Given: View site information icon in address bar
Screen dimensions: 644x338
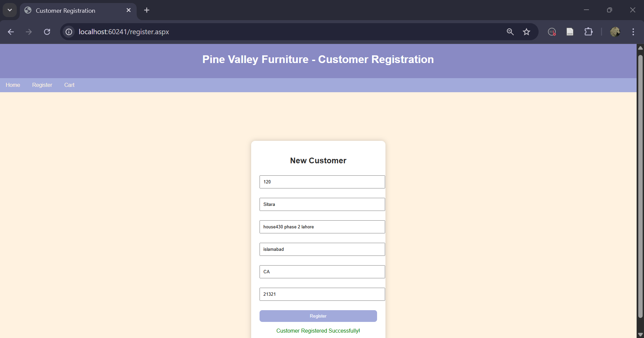Looking at the screenshot, I should point(69,32).
